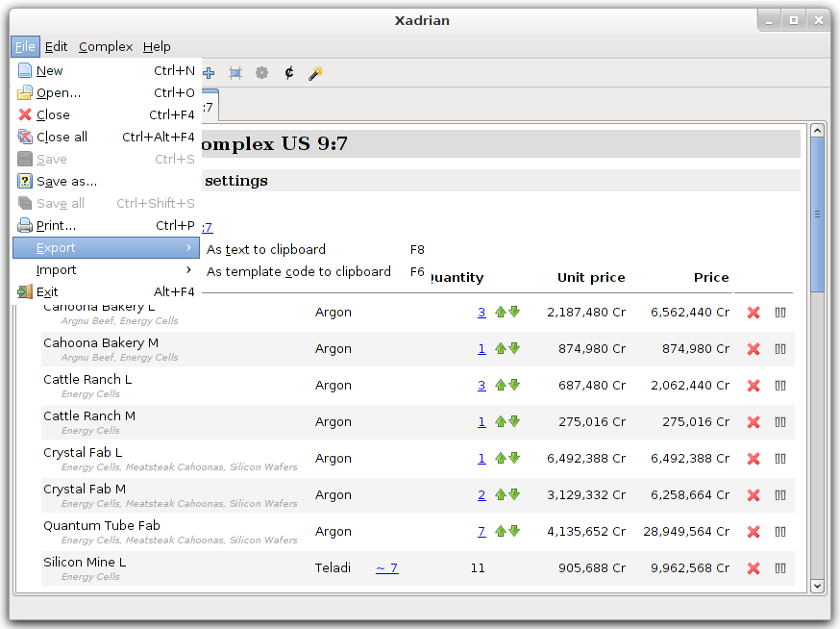Choose Print... from the File menu
840x629 pixels.
tap(106, 225)
